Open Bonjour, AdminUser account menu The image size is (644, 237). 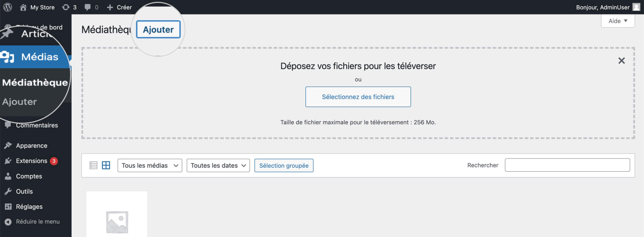coord(608,7)
